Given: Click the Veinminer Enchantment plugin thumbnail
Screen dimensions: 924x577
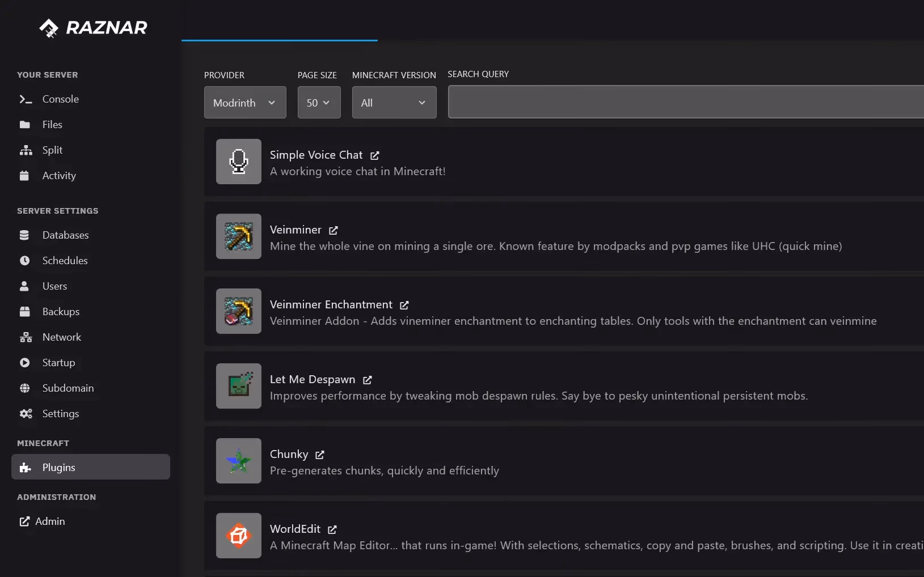Looking at the screenshot, I should click(239, 311).
